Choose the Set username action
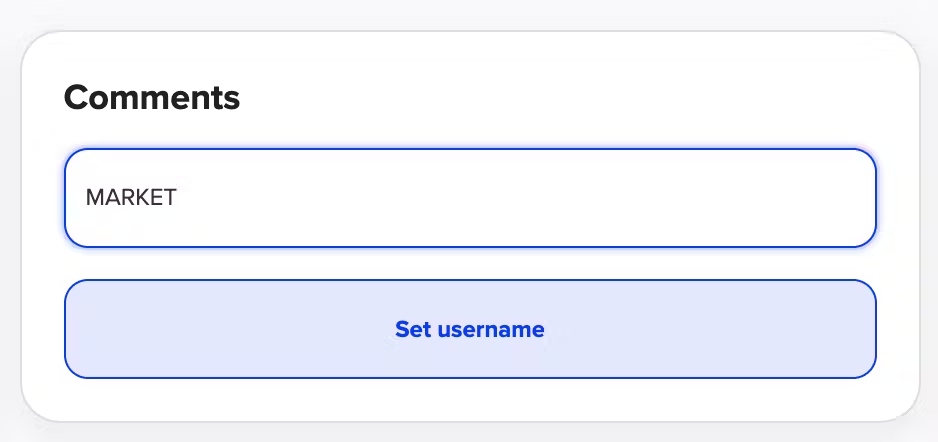Image resolution: width=938 pixels, height=442 pixels. 470,329
